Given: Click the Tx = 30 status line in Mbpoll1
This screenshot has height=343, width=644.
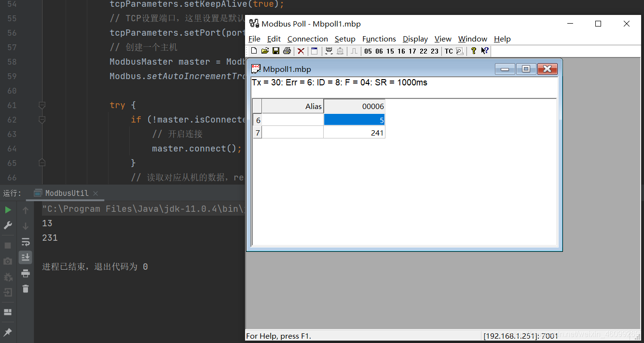Looking at the screenshot, I should 339,82.
